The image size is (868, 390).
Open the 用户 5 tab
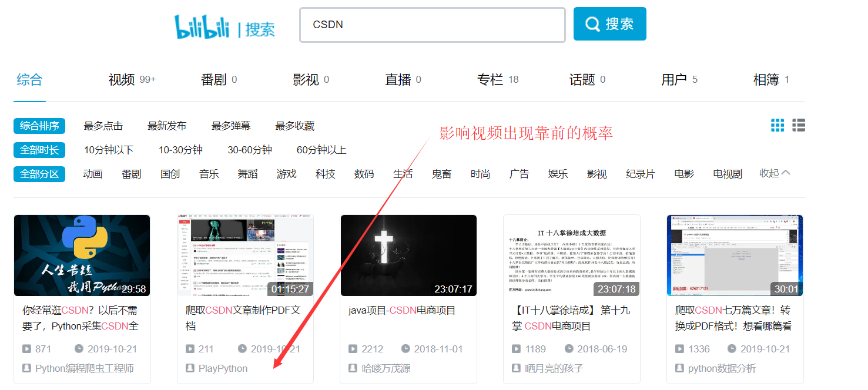(679, 79)
